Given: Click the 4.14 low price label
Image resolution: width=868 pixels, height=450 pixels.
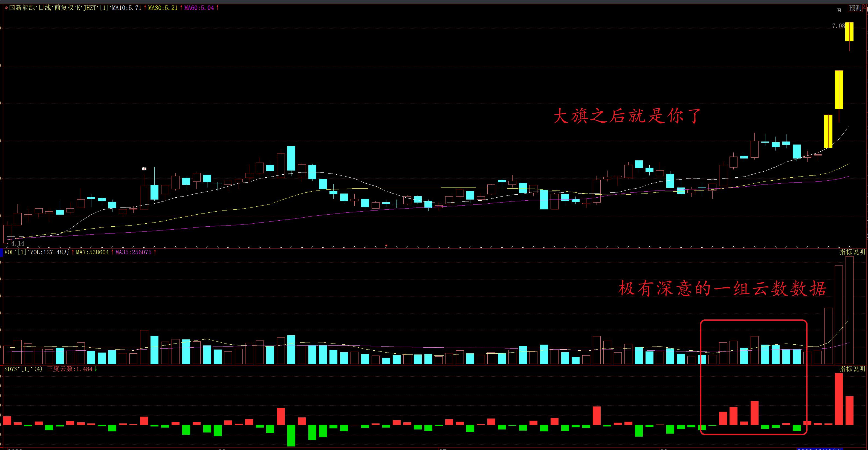Looking at the screenshot, I should 18,243.
